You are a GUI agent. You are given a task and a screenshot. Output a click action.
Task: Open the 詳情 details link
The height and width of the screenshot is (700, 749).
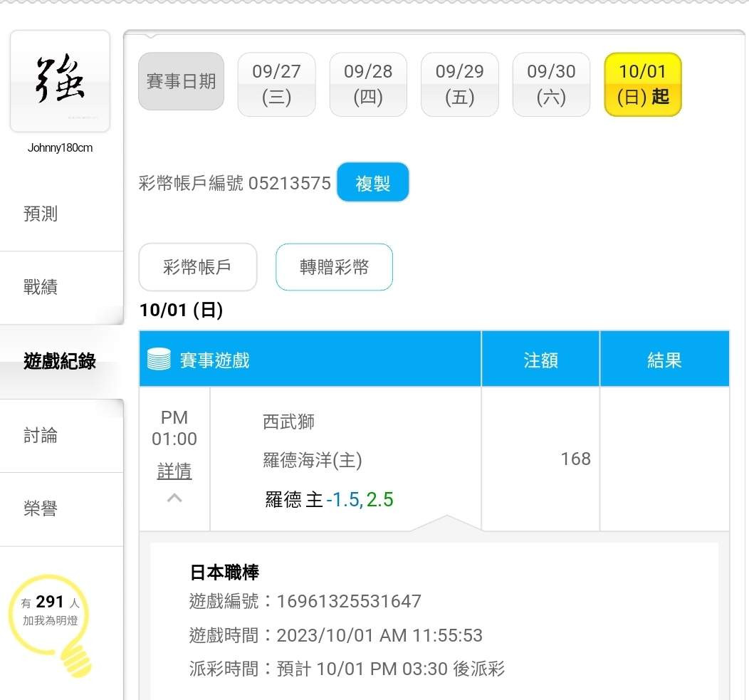(174, 471)
